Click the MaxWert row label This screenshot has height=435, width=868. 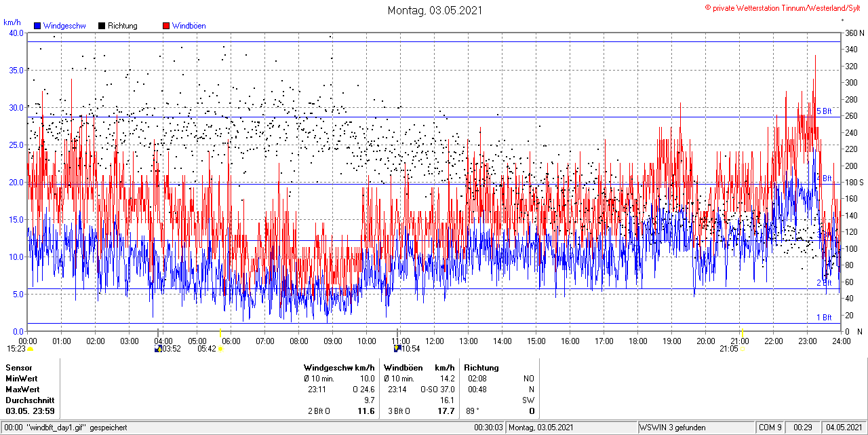point(22,390)
